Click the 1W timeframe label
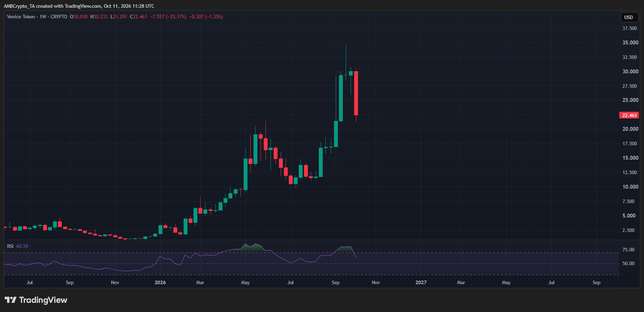The image size is (644, 312). click(43, 17)
